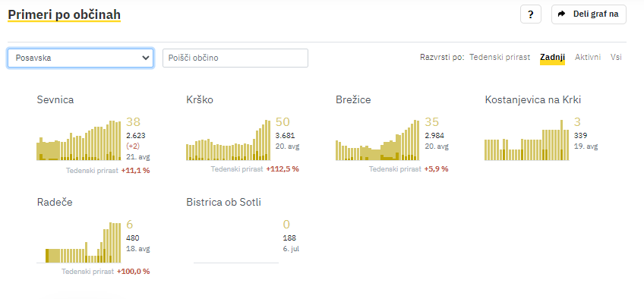Click Krško weekly growth +112,5 %

tap(283, 169)
